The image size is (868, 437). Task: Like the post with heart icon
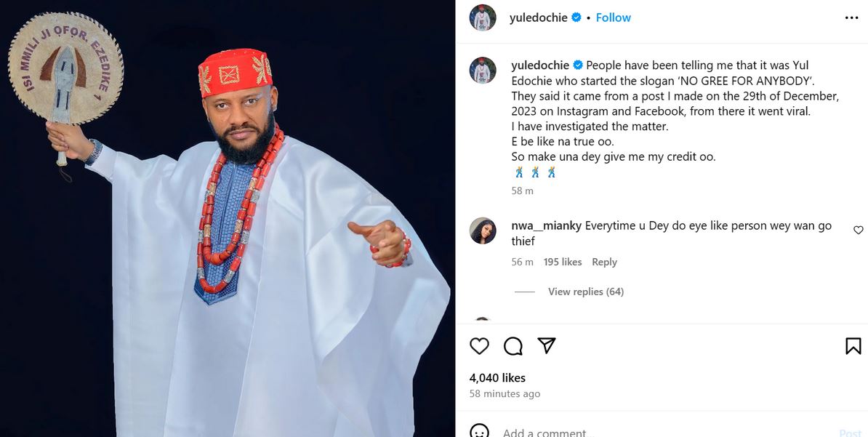(479, 346)
